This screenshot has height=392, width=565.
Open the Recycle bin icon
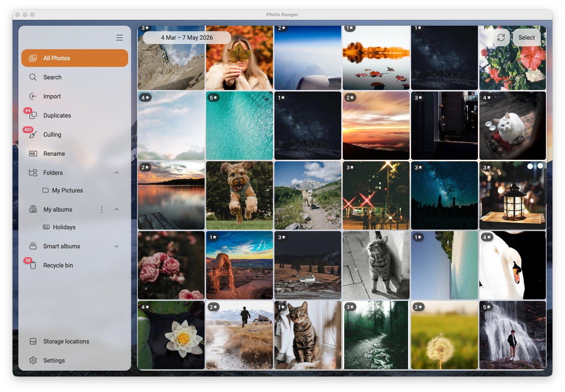coord(33,265)
